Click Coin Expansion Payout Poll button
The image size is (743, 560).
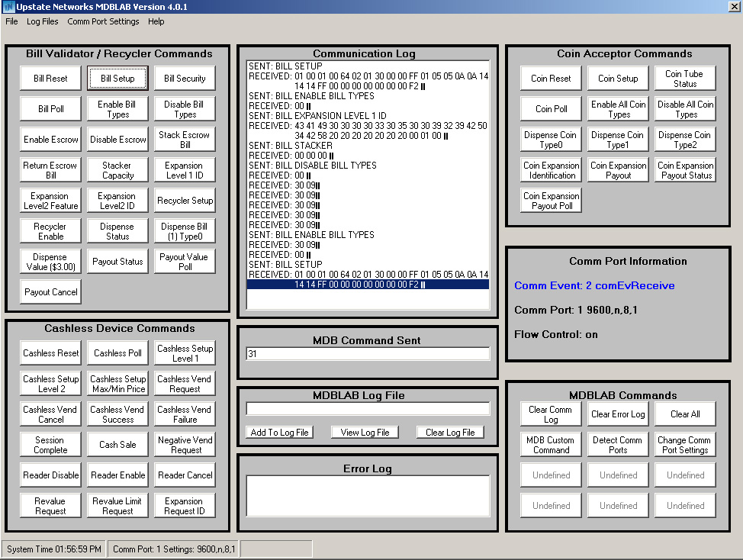click(x=551, y=201)
